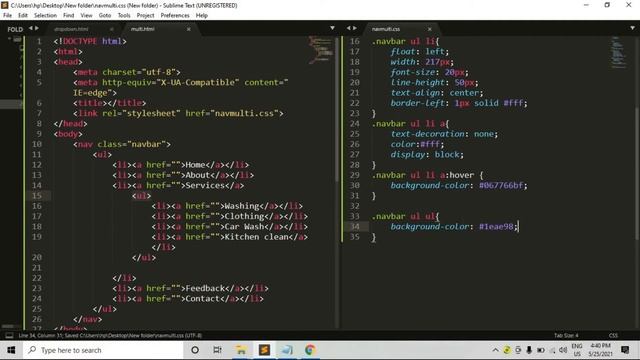Close the navmulti.css tab
The height and width of the screenshot is (360, 640).
(x=429, y=29)
